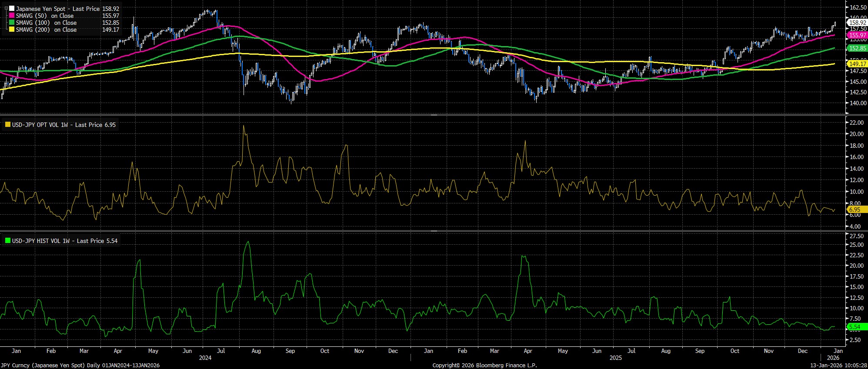Image resolution: width=868 pixels, height=369 pixels.
Task: Click the yellow SMAVG (200) color swatch
Action: pyautogui.click(x=11, y=30)
